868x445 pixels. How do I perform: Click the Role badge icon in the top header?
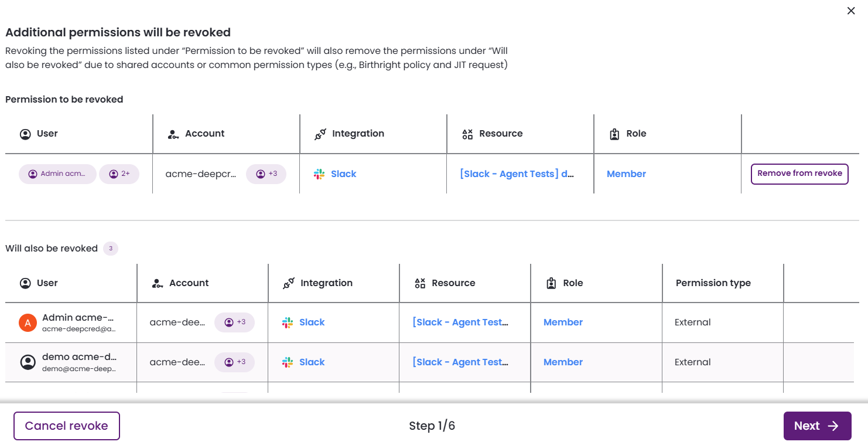point(614,134)
